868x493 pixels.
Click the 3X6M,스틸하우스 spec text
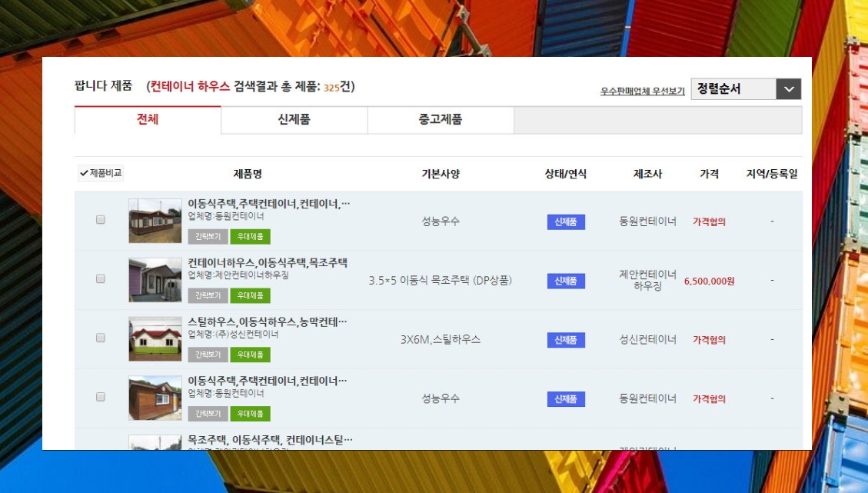point(440,339)
